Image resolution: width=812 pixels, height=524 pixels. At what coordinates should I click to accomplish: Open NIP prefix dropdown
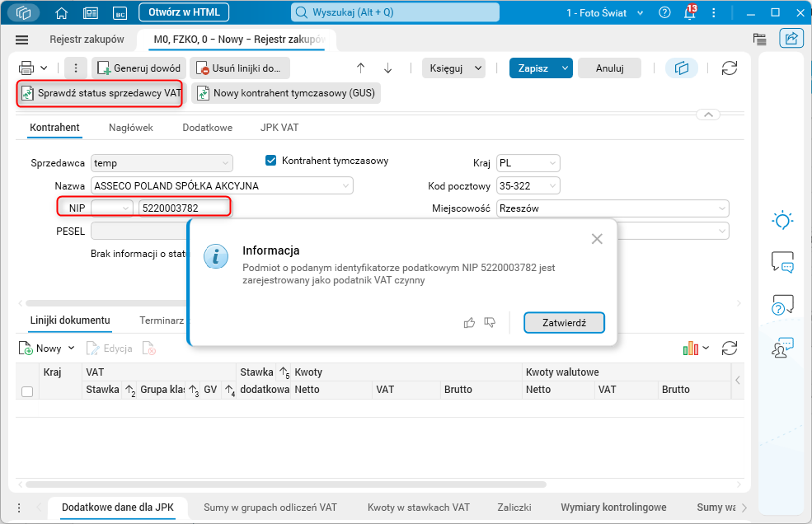[112, 208]
